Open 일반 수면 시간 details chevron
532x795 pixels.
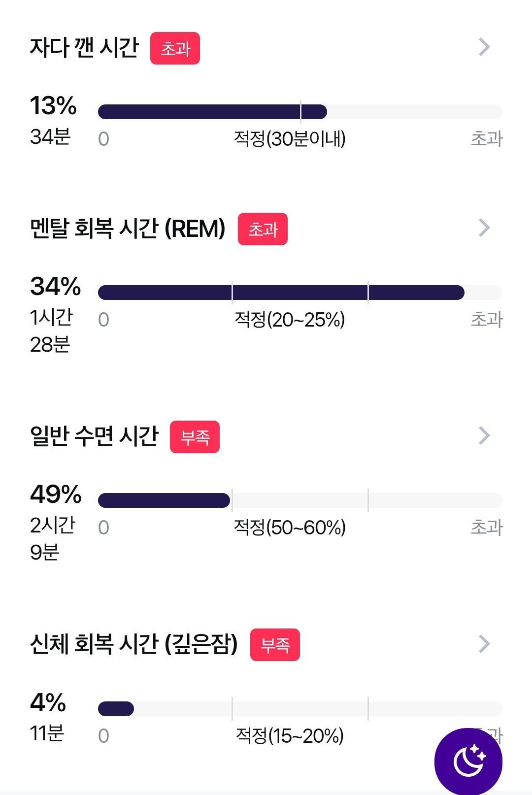point(485,435)
